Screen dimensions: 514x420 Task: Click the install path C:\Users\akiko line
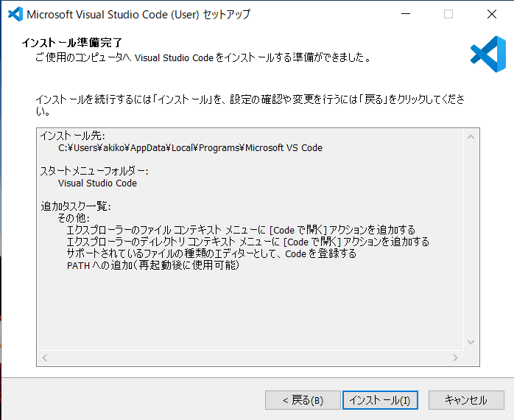coord(190,147)
